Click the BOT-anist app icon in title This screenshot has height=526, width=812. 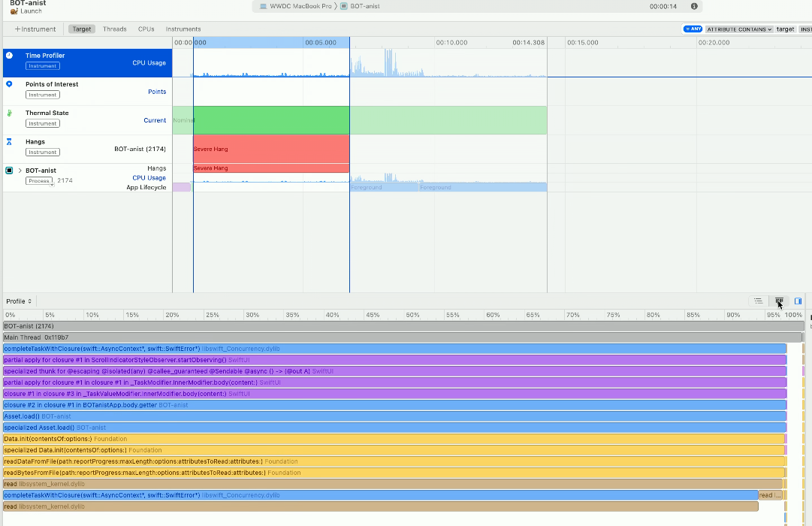(344, 6)
